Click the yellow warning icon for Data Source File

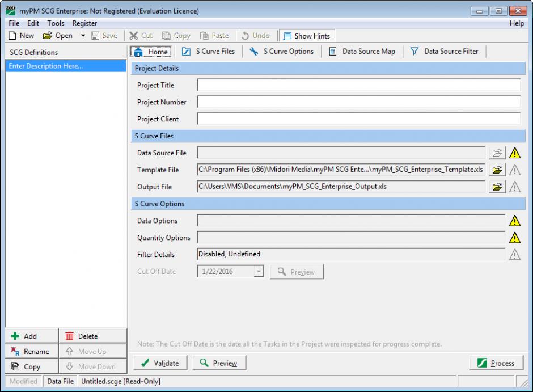515,153
